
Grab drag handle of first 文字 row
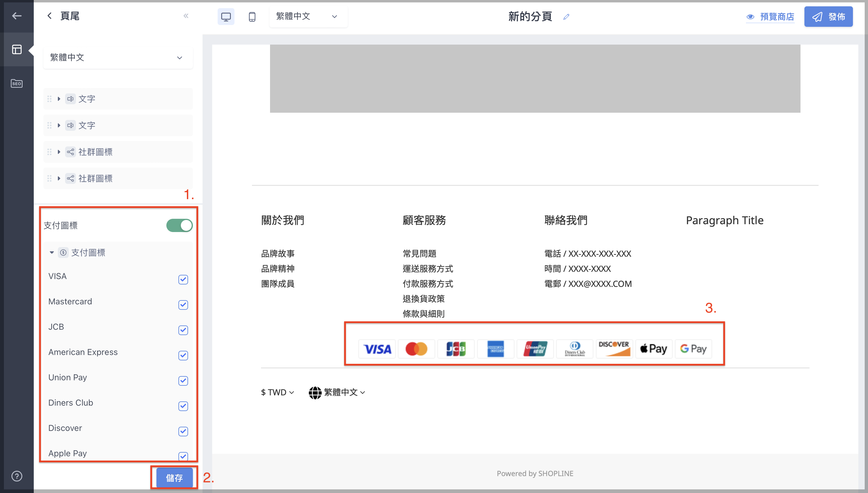[x=49, y=99]
